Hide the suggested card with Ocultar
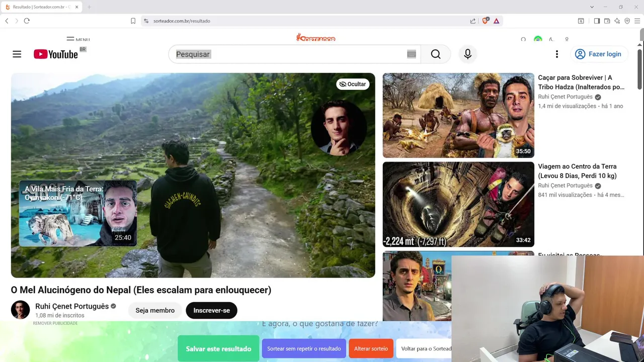Screen dimensions: 644x362 pyautogui.click(x=353, y=84)
